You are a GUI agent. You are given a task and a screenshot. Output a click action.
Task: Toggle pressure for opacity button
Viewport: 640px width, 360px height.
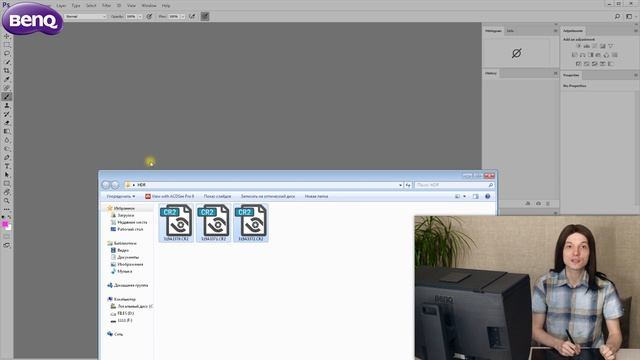coord(149,16)
